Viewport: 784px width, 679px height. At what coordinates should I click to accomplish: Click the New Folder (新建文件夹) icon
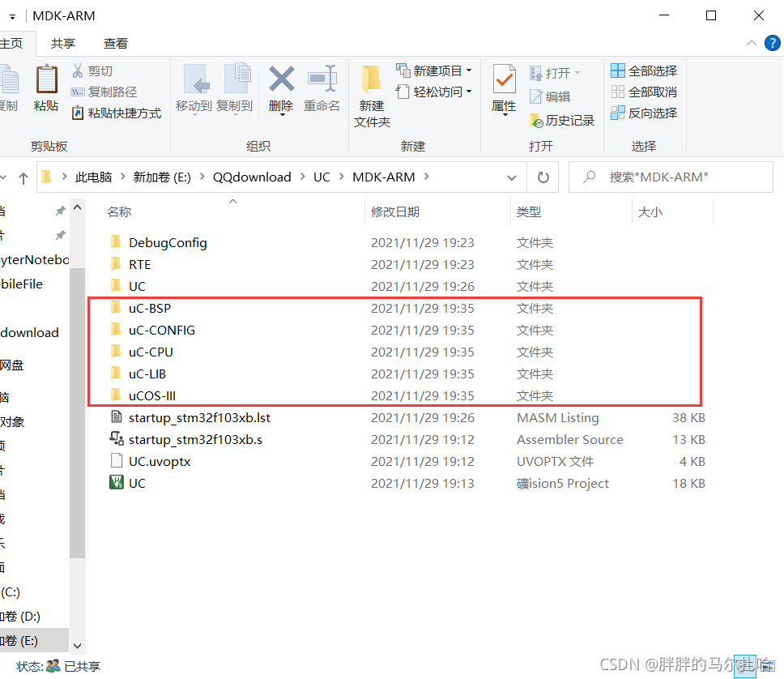click(x=372, y=79)
